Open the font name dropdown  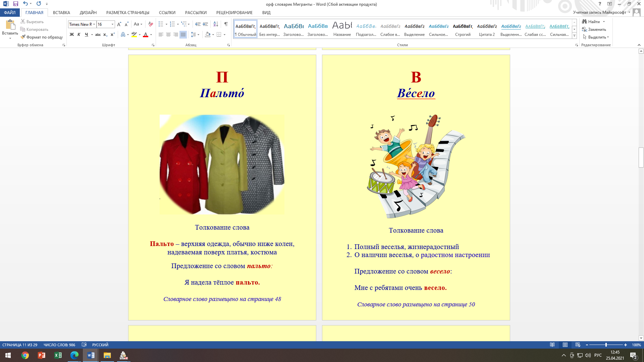[x=94, y=24]
